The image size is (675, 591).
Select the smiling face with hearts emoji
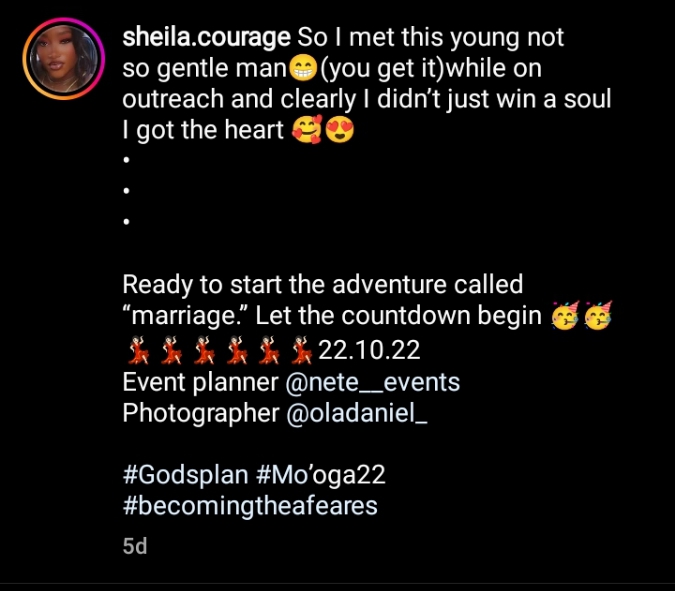pyautogui.click(x=306, y=131)
